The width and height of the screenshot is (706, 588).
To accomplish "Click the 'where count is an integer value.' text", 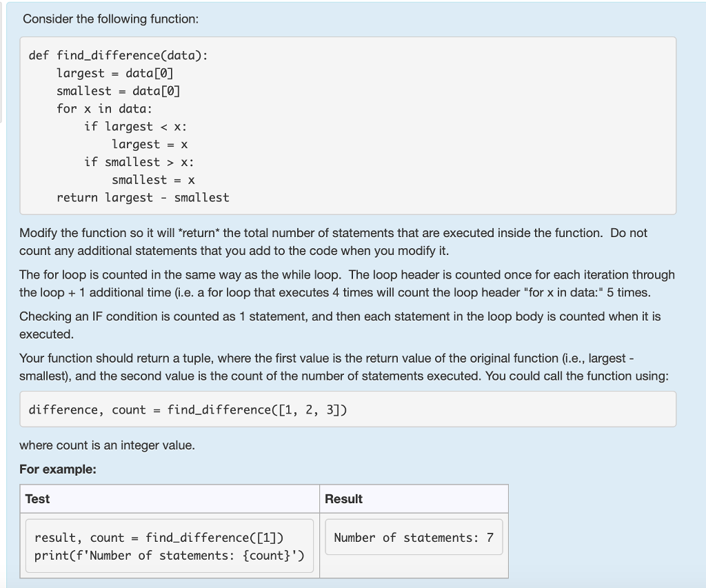I will 107,445.
